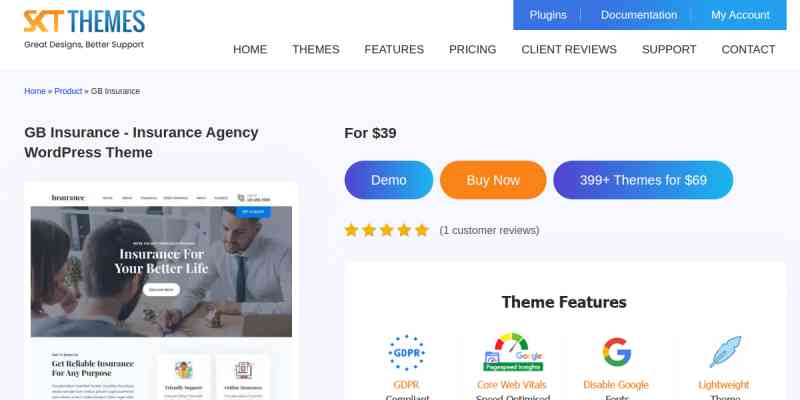Go to My Account

740,15
